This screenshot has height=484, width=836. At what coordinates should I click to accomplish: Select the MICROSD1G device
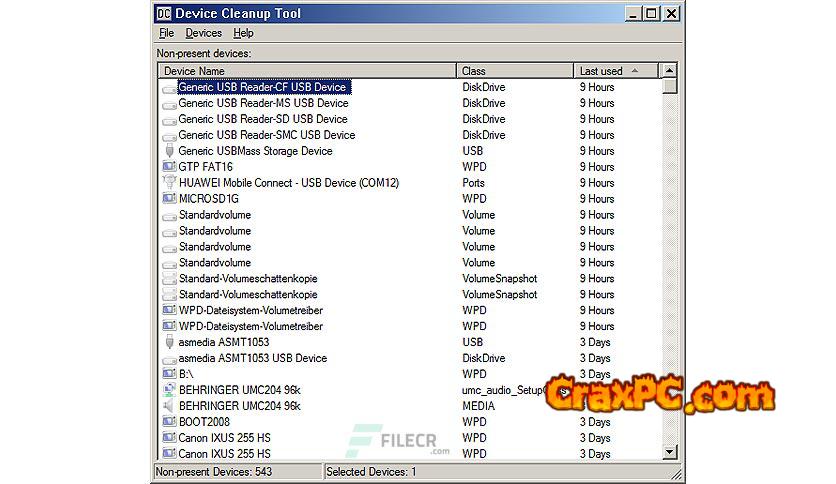click(209, 199)
